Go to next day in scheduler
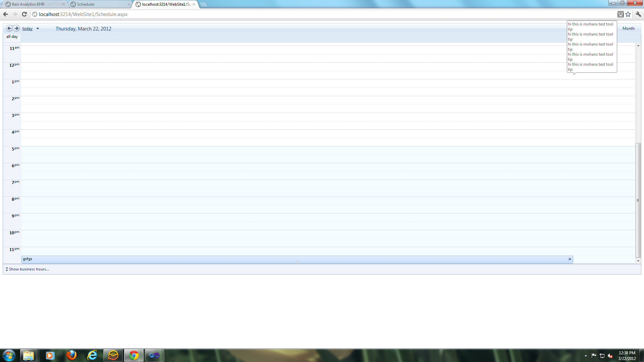 16,28
